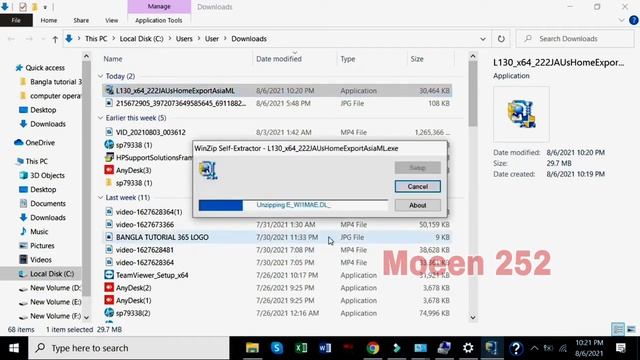Go up one folder level arrow
This screenshot has height=360, width=640.
[x=55, y=39]
